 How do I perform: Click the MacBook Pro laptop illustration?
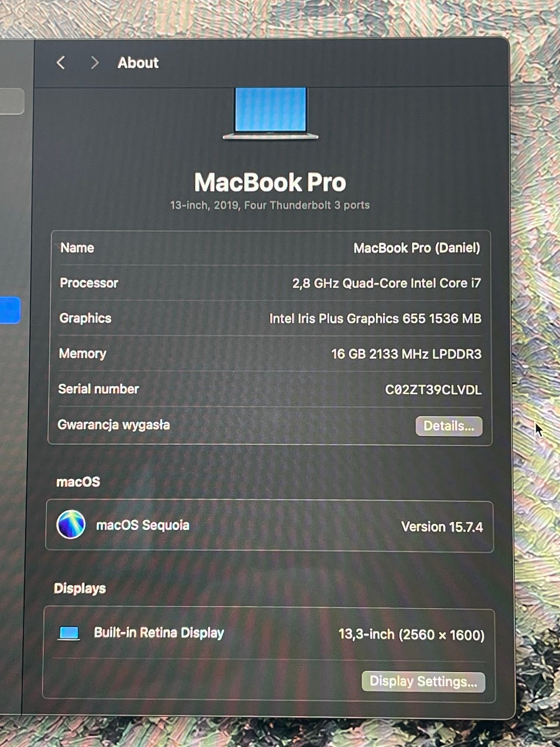271,114
